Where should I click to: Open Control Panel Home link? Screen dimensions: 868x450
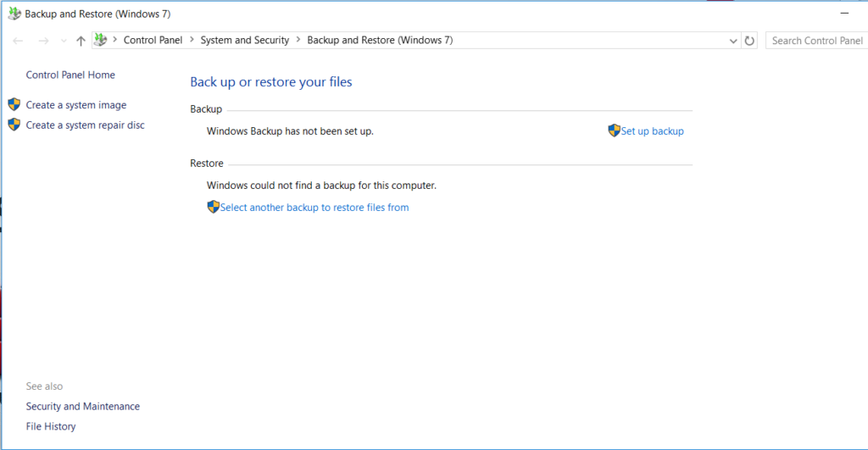[x=70, y=75]
